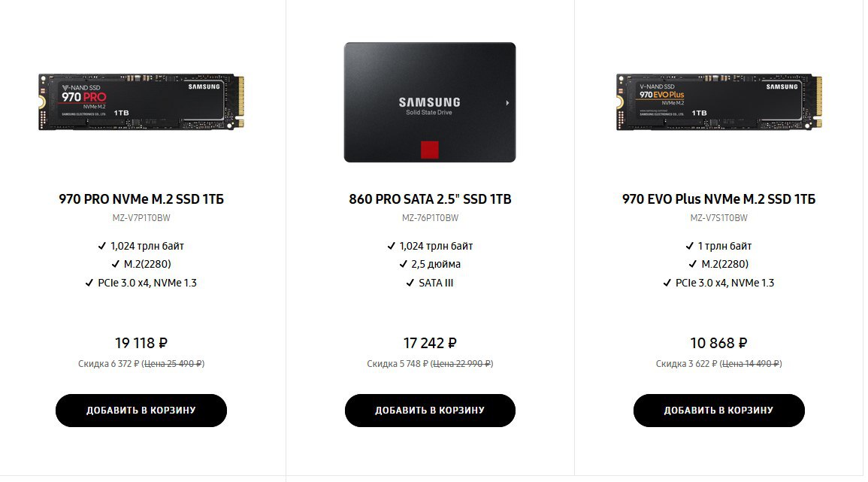Click the 970 PRO NVMe M.2 SSD product image
This screenshot has width=868, height=482.
pyautogui.click(x=141, y=102)
